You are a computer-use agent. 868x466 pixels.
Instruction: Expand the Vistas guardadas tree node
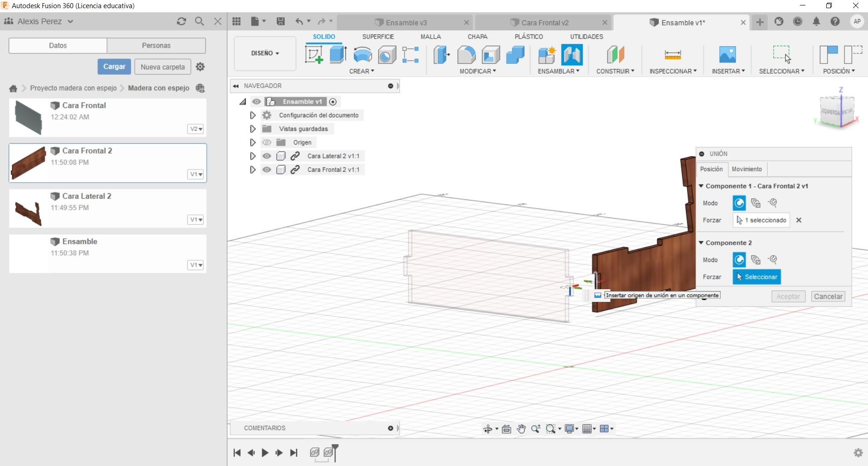click(x=253, y=129)
